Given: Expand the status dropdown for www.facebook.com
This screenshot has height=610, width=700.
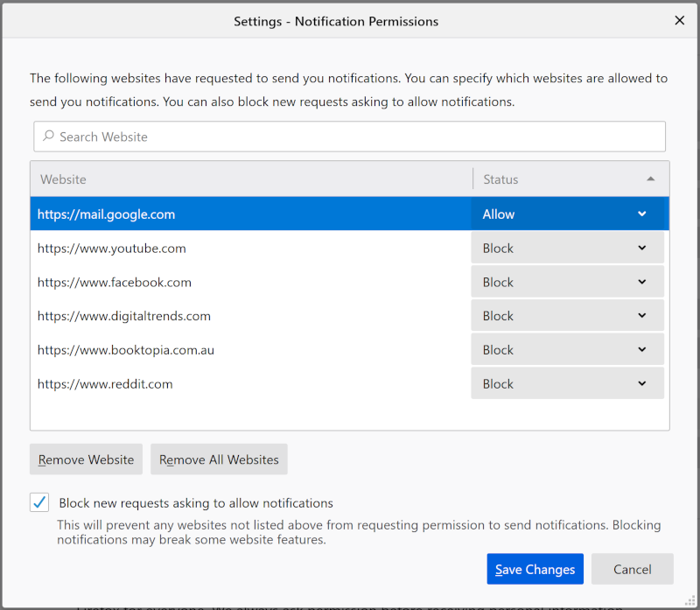Looking at the screenshot, I should pos(568,282).
